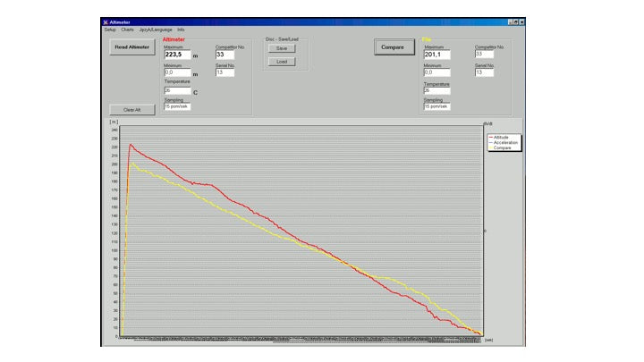Click the Load button in Disc panel
The image size is (644, 362).
pyautogui.click(x=281, y=62)
